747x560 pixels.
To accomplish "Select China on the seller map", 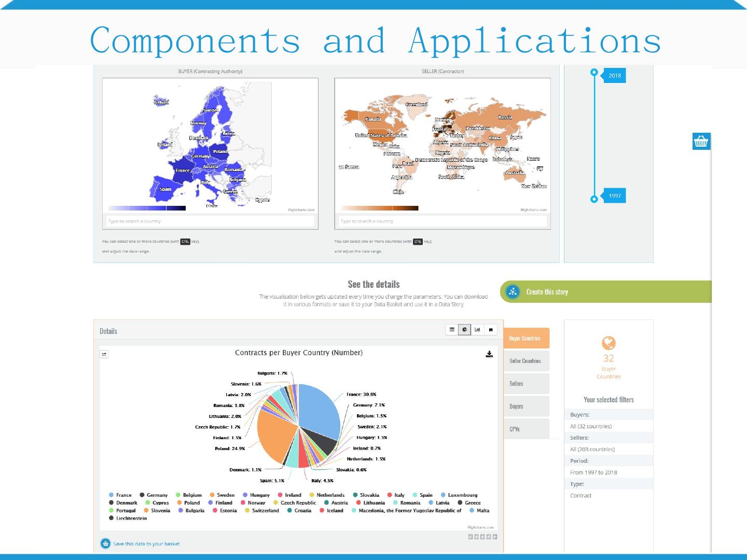I will 495,138.
